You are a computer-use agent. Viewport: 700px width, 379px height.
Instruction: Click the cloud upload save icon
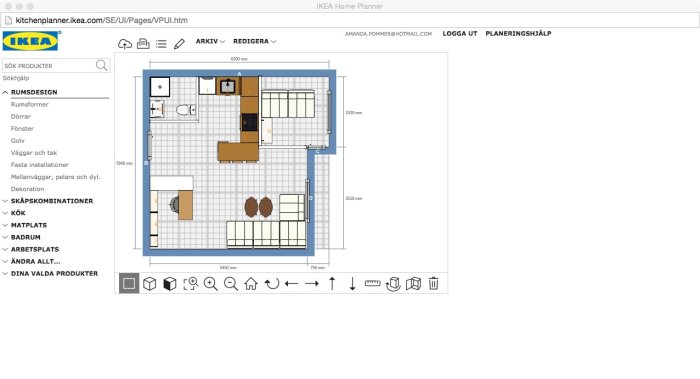click(125, 44)
